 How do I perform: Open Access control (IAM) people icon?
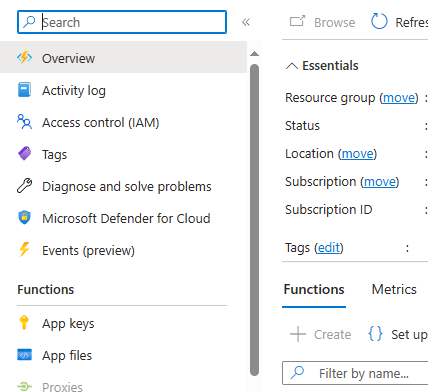[24, 122]
